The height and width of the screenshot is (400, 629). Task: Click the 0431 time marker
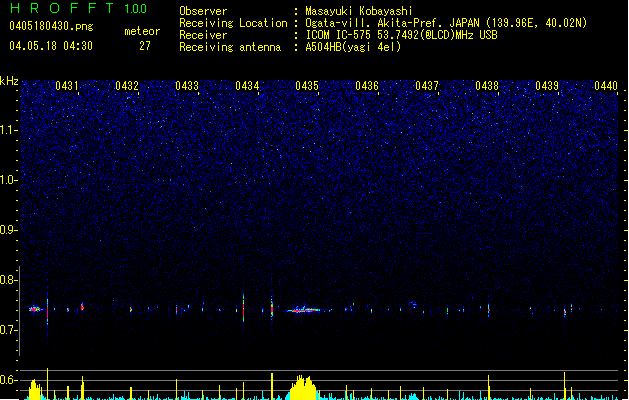pos(67,86)
